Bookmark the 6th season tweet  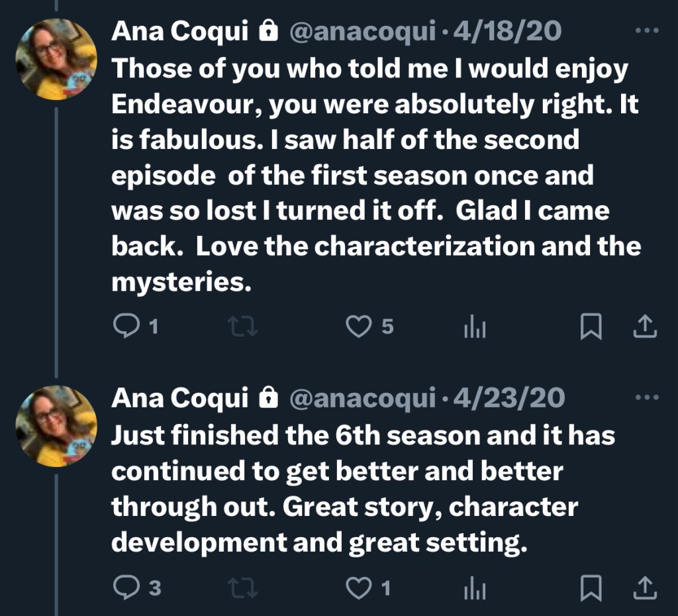coord(591,588)
